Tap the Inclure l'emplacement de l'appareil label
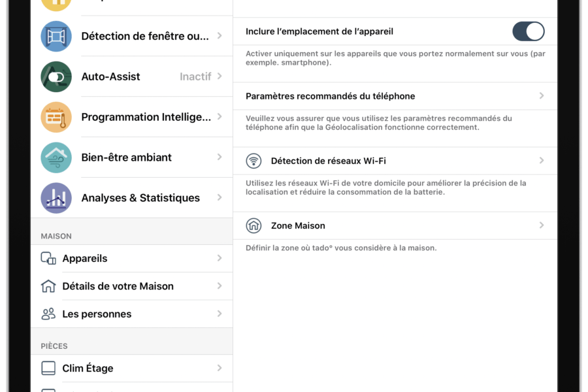The width and height of the screenshot is (588, 392). [319, 31]
